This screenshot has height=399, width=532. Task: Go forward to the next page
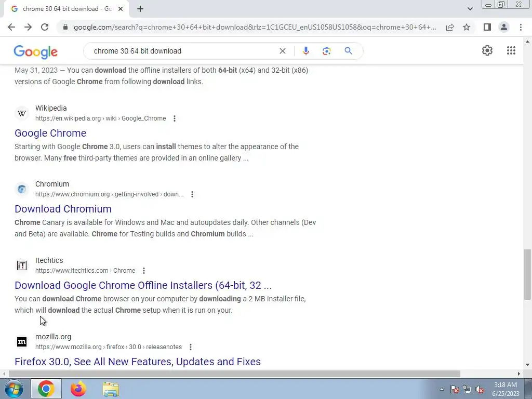point(28,27)
